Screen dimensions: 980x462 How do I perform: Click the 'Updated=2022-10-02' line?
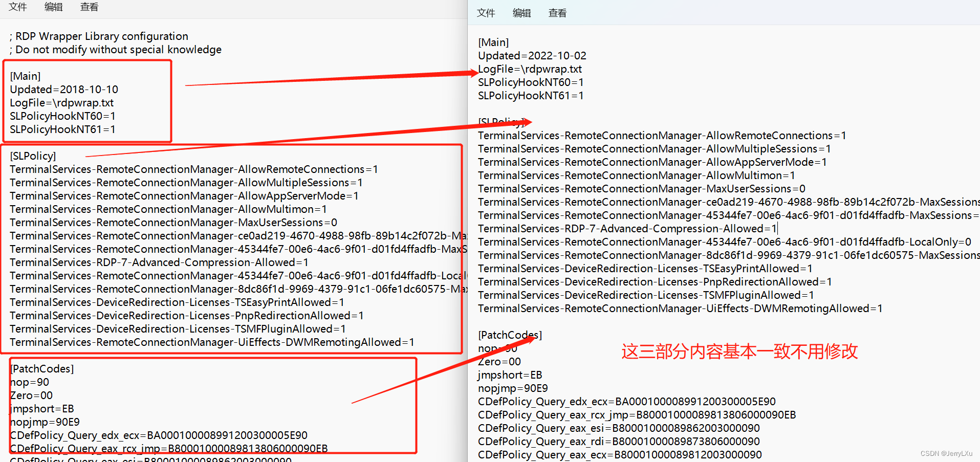532,56
